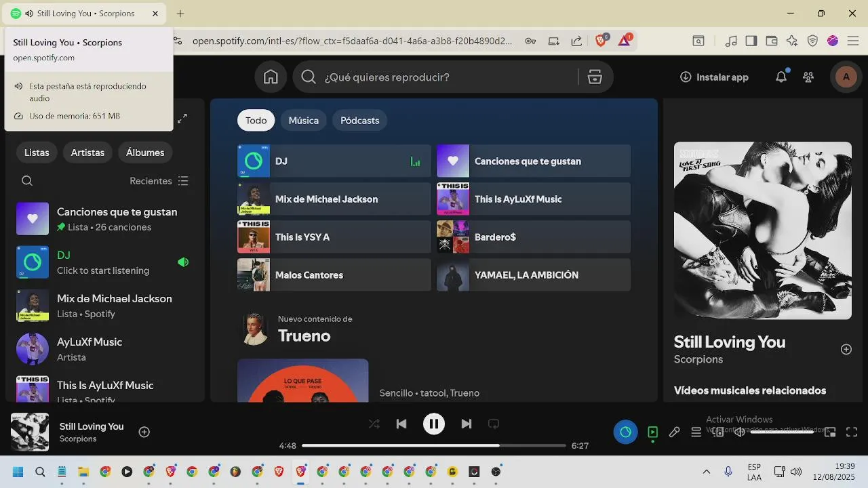This screenshot has width=868, height=488.
Task: Open the mini player icon
Action: [830, 432]
